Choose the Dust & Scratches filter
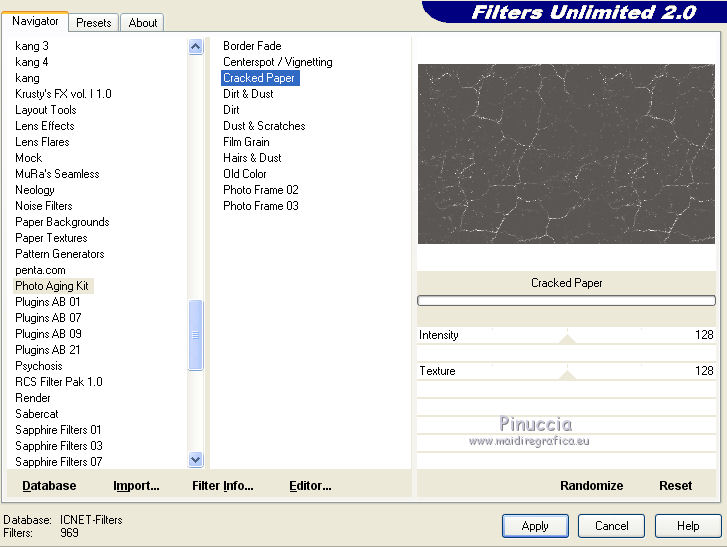 coord(264,126)
